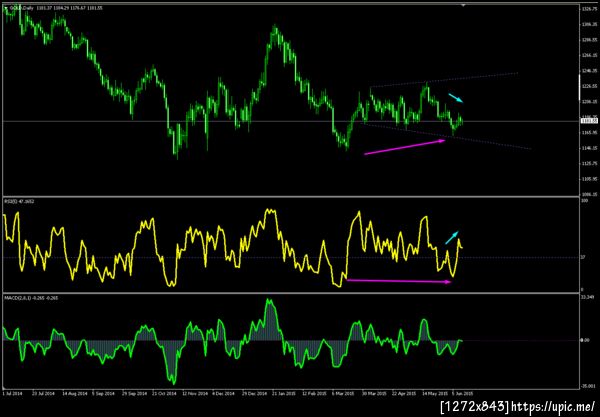This screenshot has width=600, height=417.
Task: Click the MACD scale value 33.349
Action: 587,297
